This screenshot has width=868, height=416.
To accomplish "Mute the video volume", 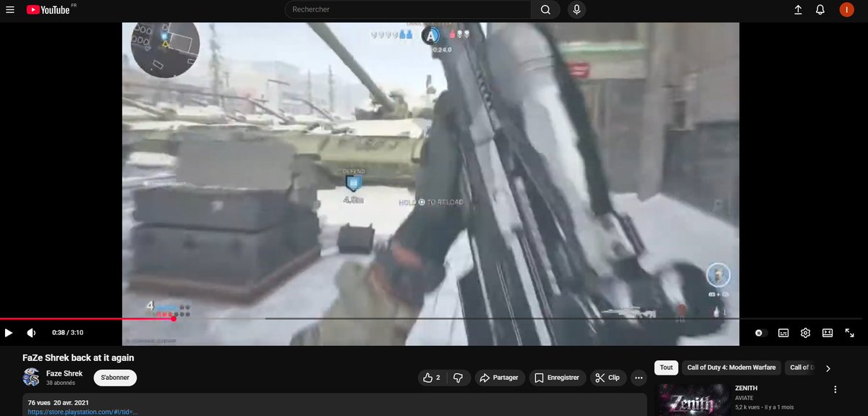I will (x=31, y=333).
